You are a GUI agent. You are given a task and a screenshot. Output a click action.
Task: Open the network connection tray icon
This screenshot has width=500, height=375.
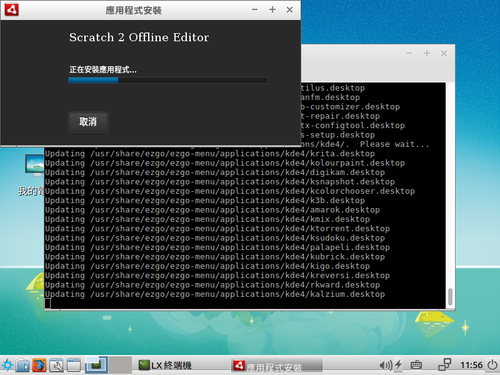pyautogui.click(x=445, y=365)
